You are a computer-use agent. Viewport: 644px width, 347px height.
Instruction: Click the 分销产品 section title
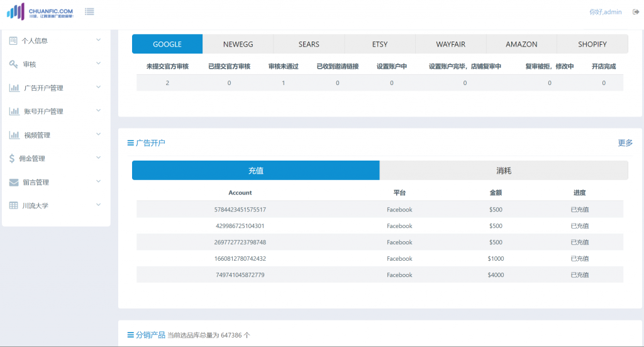pos(150,334)
